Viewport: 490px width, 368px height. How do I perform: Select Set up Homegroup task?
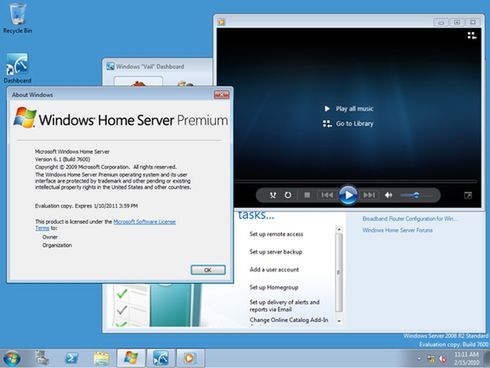click(274, 287)
